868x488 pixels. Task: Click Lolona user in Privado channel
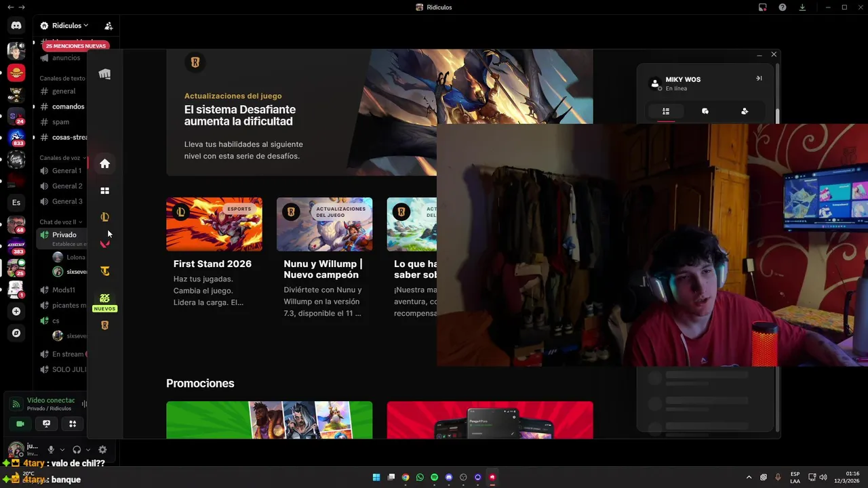69,257
